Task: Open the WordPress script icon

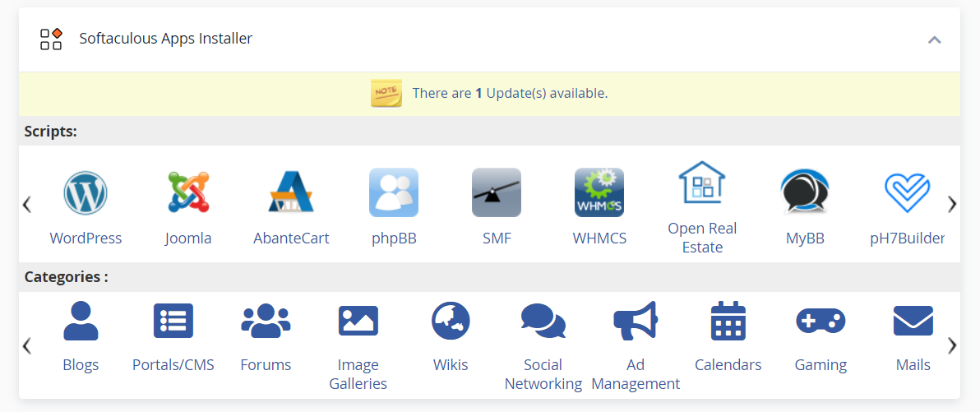Action: pyautogui.click(x=86, y=192)
